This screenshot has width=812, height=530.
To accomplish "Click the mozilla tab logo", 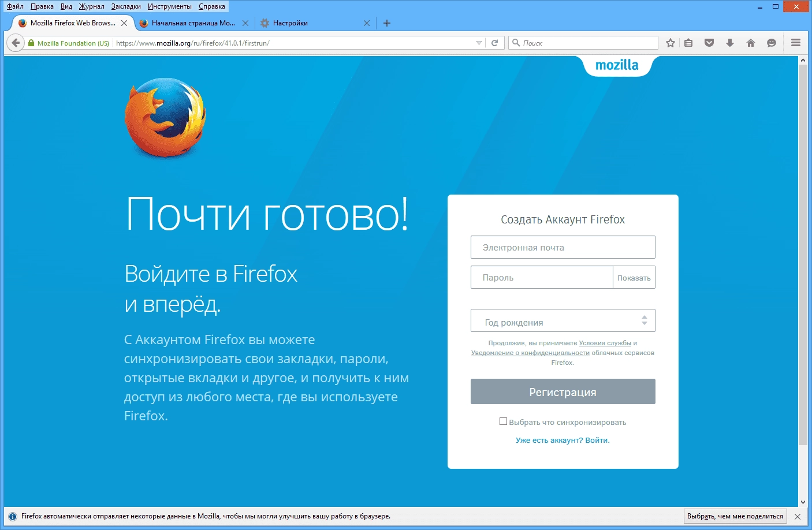I will coord(617,65).
